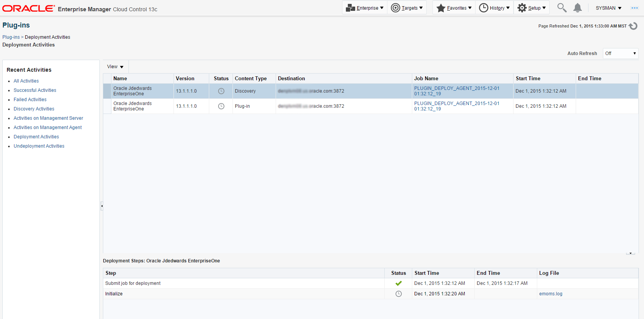Select the Plug-in row selector cell

point(107,106)
